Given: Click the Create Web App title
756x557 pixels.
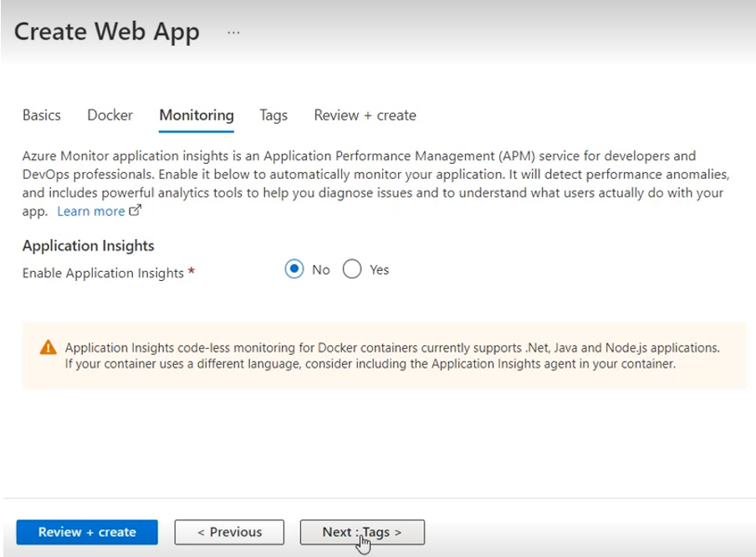Looking at the screenshot, I should click(x=106, y=33).
